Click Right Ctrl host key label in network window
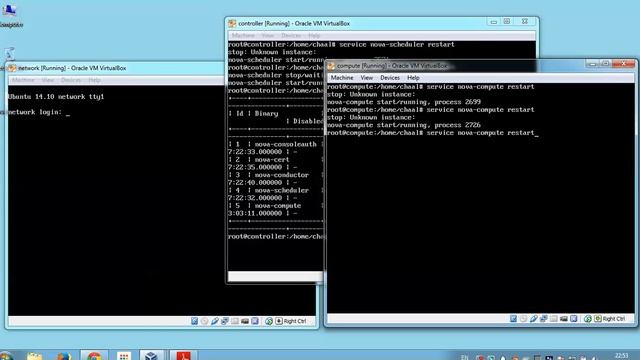Screen dimensions: 640x360 point(295,321)
